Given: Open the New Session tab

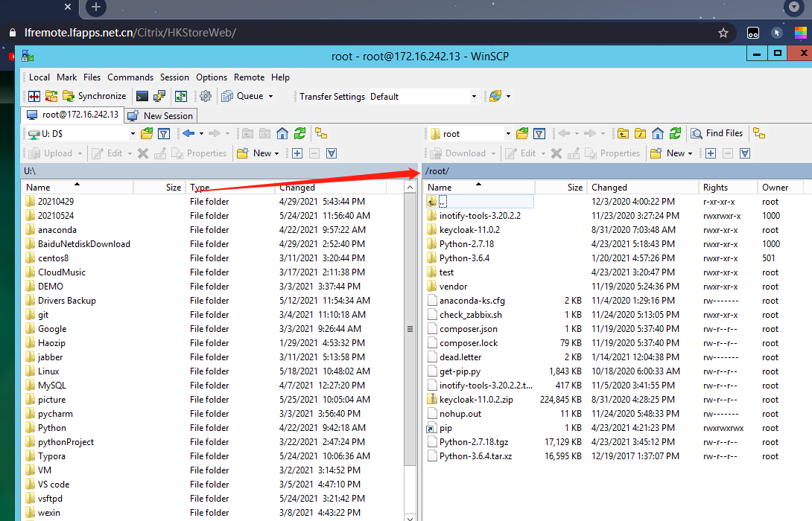Looking at the screenshot, I should (x=160, y=116).
